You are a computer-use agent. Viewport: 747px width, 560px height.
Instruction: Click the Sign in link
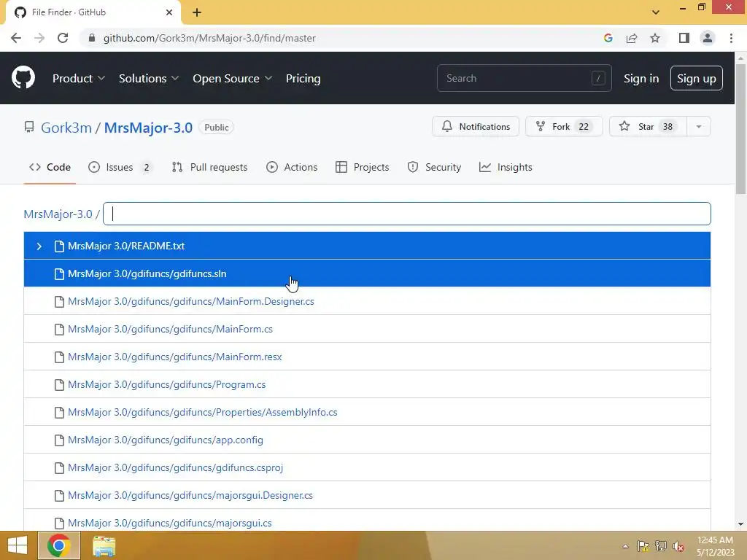coord(641,78)
